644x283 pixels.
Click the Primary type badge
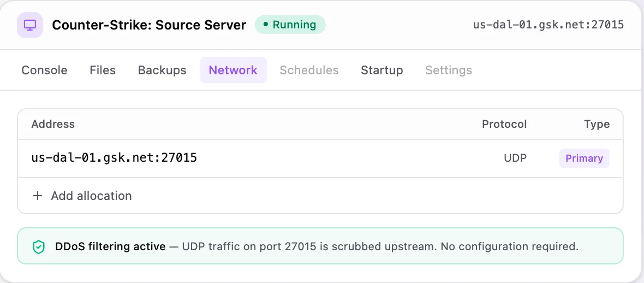[584, 158]
